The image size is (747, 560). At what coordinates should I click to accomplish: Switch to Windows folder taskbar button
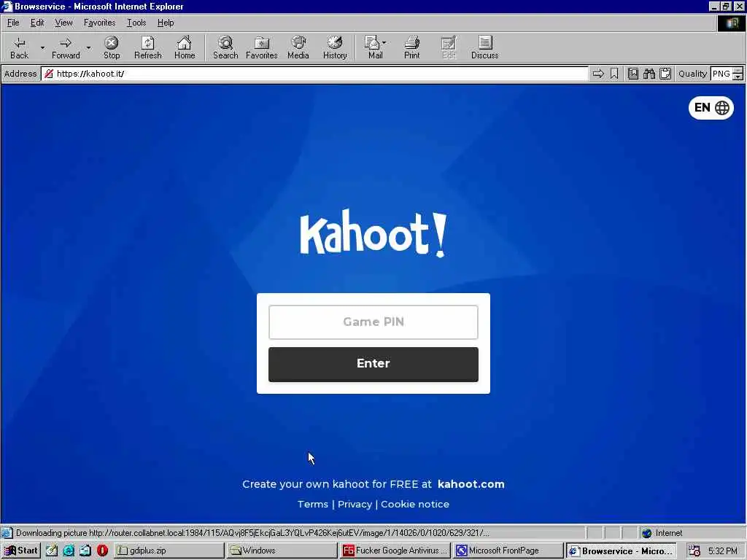(x=281, y=551)
